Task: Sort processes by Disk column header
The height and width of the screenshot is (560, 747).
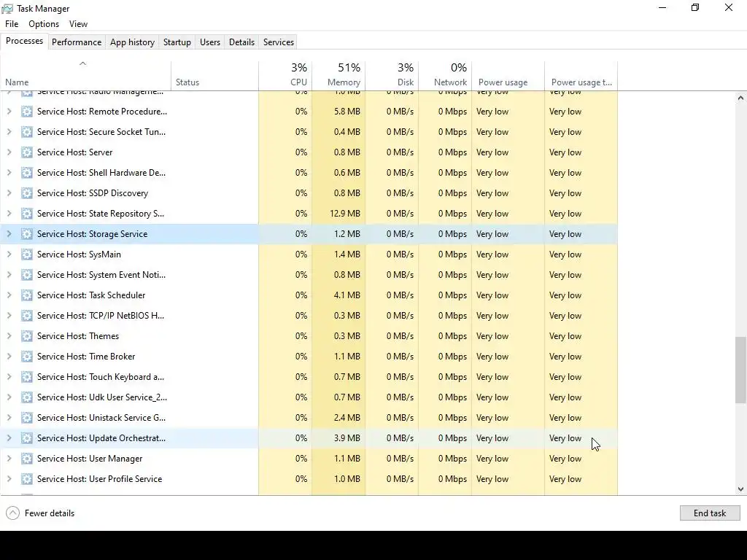Action: click(x=392, y=75)
